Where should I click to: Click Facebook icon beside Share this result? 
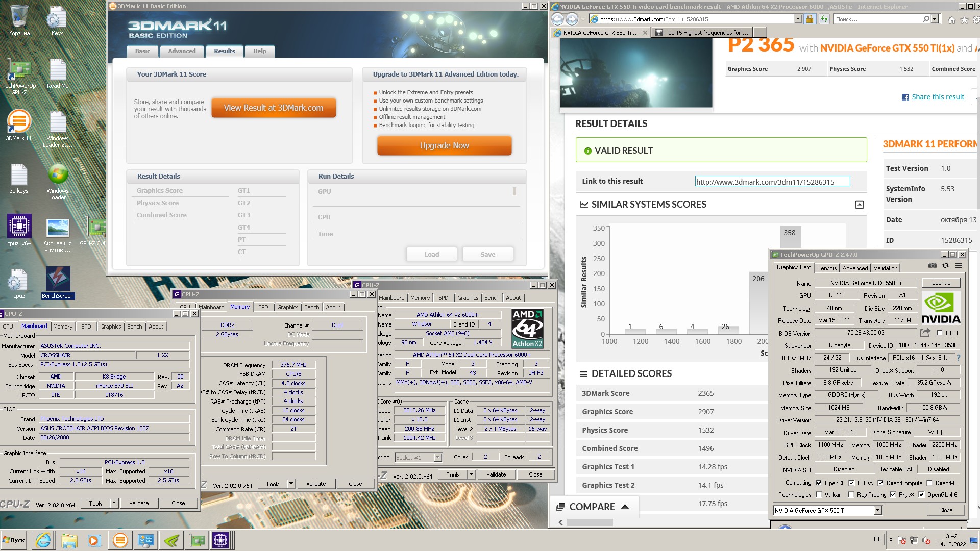click(x=905, y=97)
